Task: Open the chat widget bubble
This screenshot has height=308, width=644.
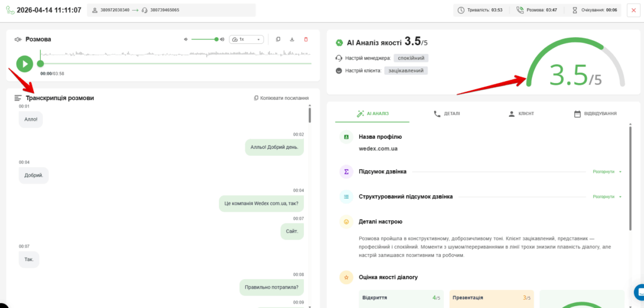Action: (639, 292)
